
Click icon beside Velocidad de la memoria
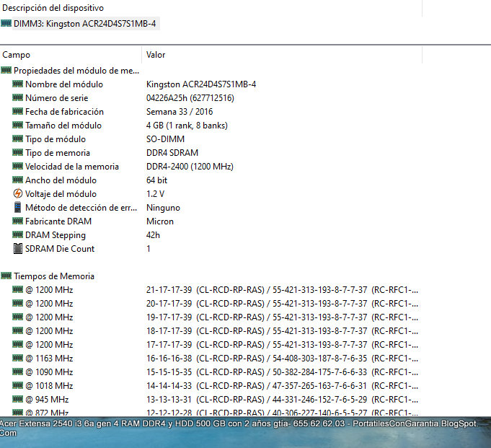[x=17, y=166]
